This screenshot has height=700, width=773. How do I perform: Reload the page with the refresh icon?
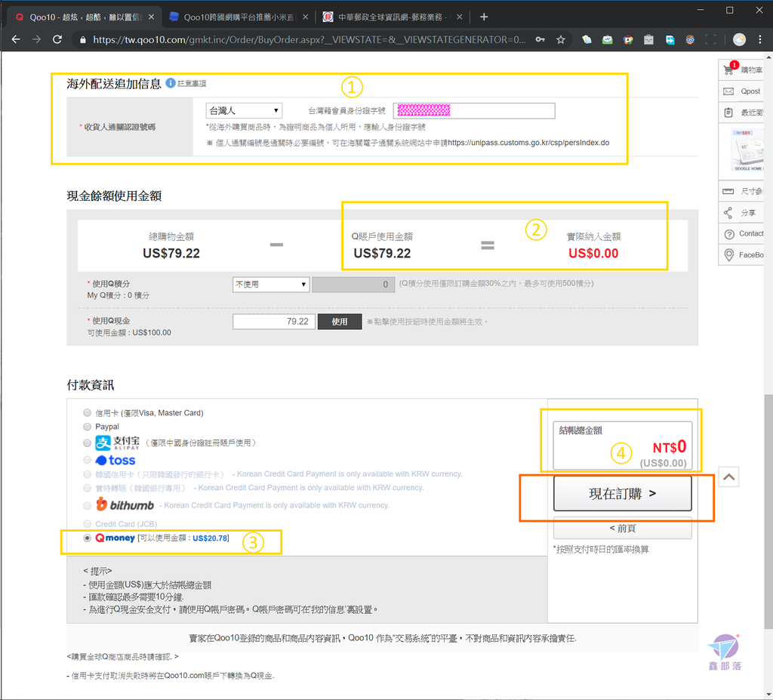[x=57, y=39]
